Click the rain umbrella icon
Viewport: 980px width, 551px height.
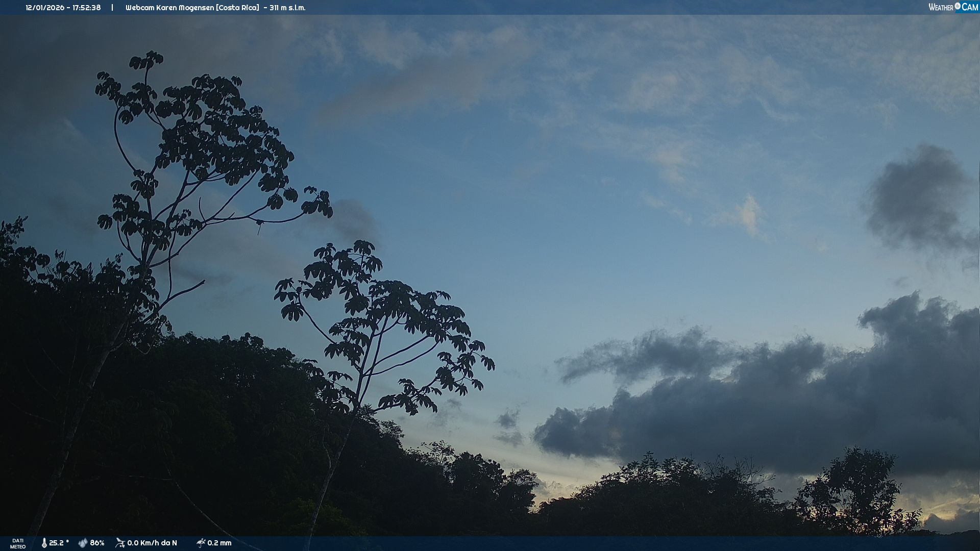[x=201, y=543]
